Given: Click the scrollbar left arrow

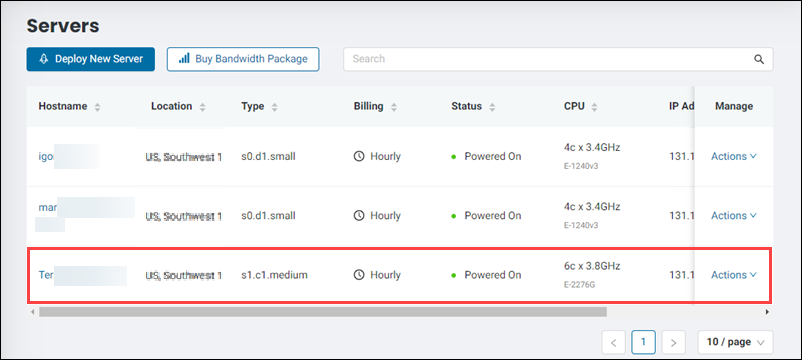Looking at the screenshot, I should [33, 311].
